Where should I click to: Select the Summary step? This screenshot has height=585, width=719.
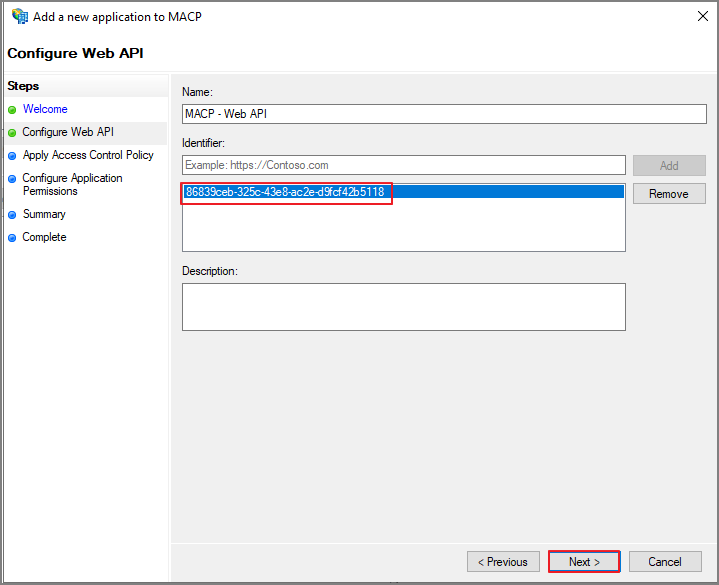pos(44,214)
